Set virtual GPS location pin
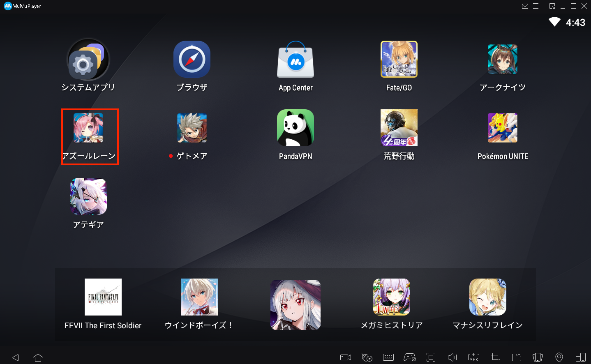 559,357
